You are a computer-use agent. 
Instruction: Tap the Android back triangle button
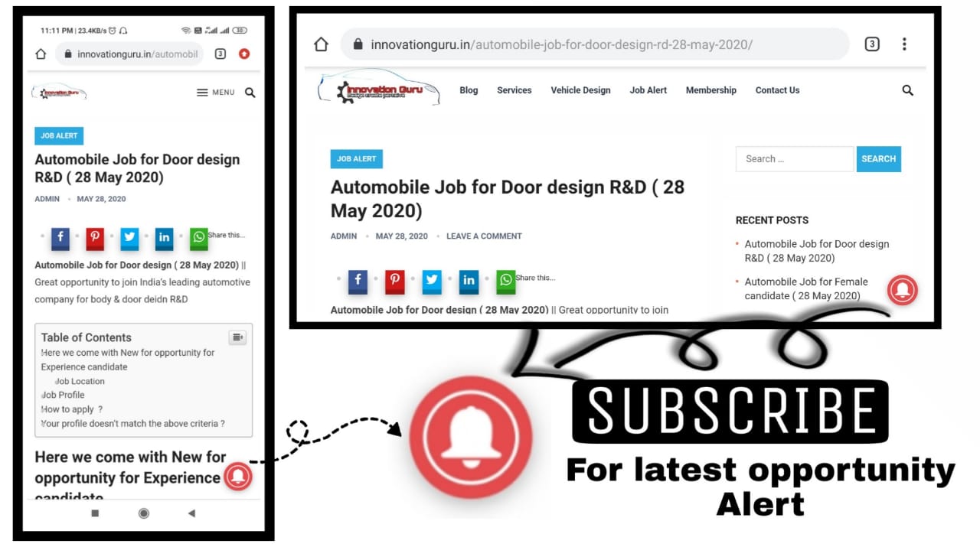click(191, 513)
